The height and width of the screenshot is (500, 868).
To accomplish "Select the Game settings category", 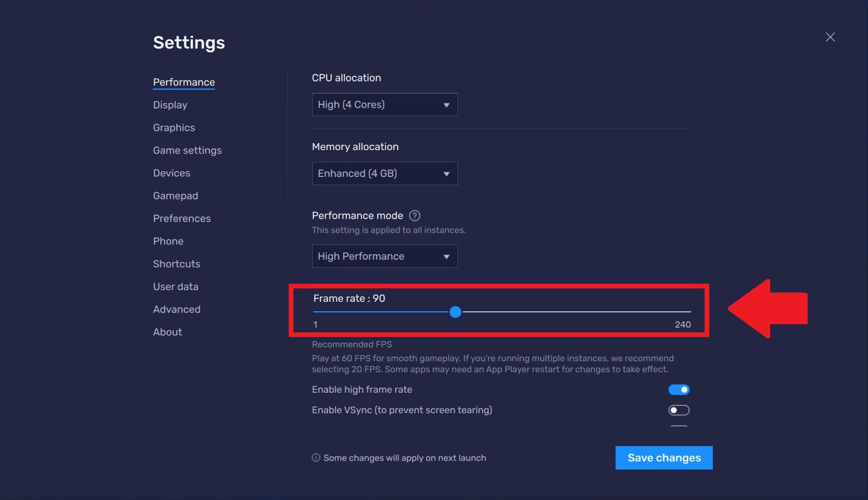I will coord(187,150).
